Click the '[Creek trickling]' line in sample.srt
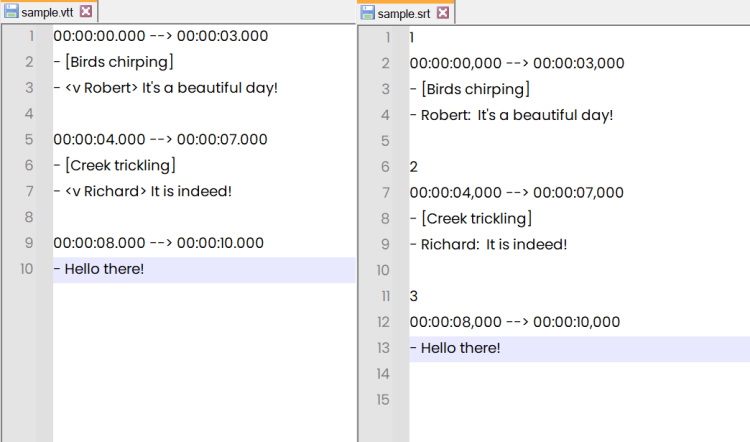 (471, 218)
